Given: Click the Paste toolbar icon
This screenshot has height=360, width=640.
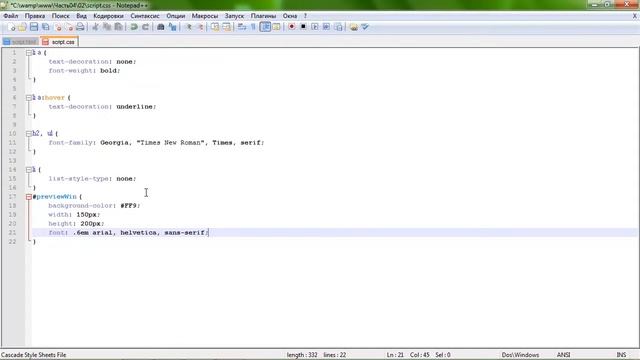Looking at the screenshot, I should point(118,27).
